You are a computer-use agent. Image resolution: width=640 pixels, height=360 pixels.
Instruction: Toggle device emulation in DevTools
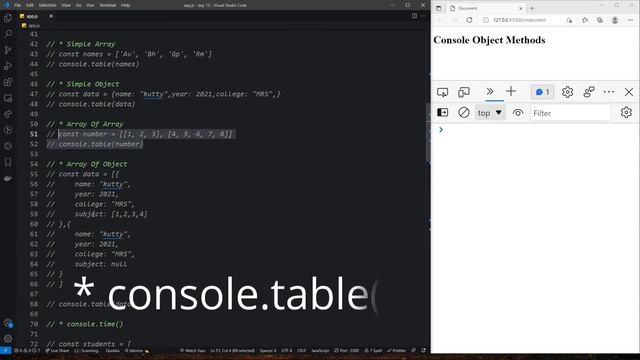pos(464,92)
